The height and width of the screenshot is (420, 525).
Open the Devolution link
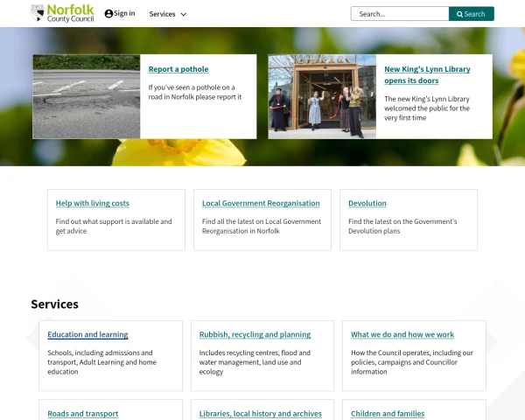367,203
